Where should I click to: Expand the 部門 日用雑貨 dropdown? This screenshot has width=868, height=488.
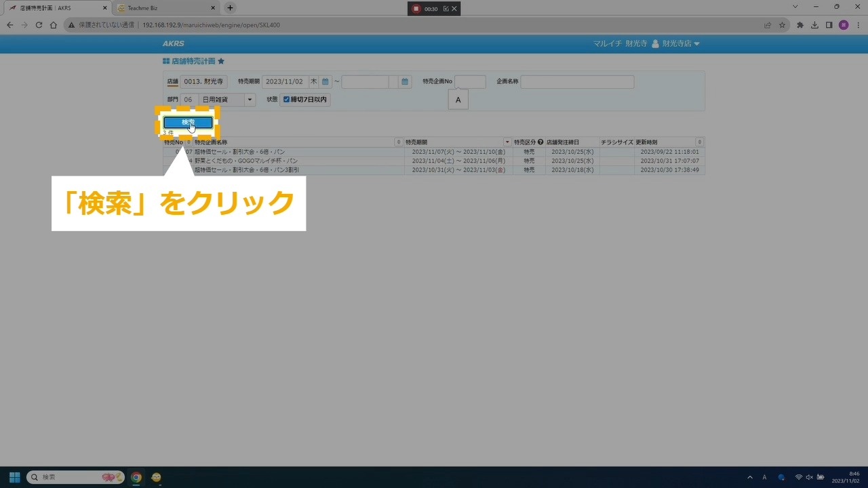point(250,100)
